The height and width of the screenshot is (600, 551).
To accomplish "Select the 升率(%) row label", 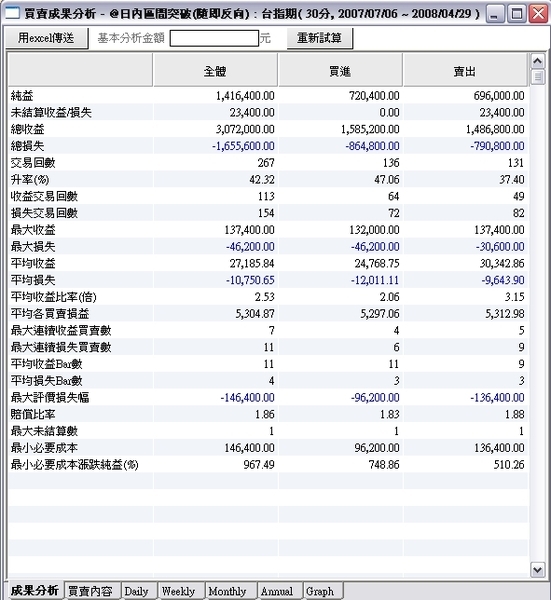I will tap(30, 179).
